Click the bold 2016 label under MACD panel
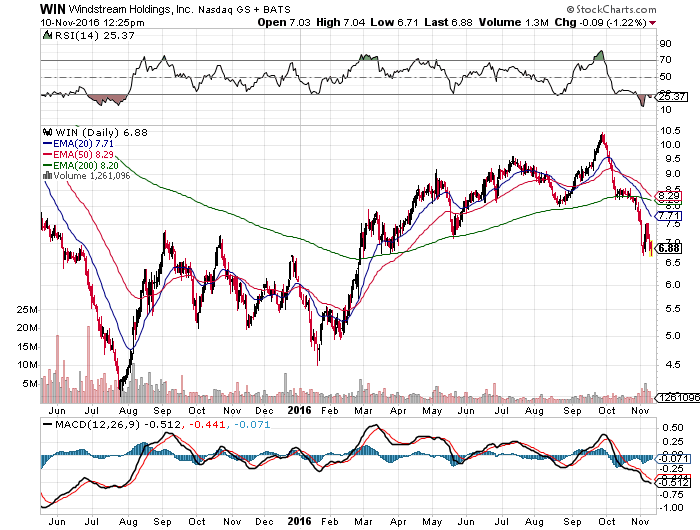This screenshot has width=700, height=530. tap(299, 521)
